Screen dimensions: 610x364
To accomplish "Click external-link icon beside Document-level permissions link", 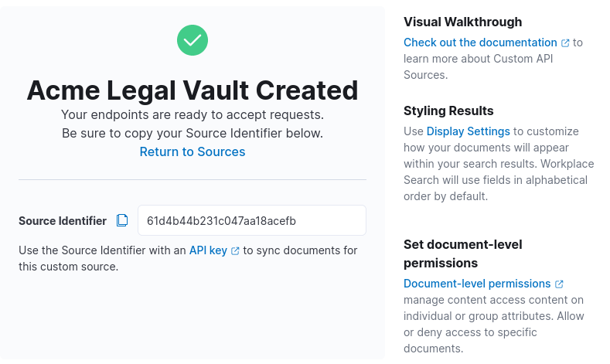I will click(559, 284).
